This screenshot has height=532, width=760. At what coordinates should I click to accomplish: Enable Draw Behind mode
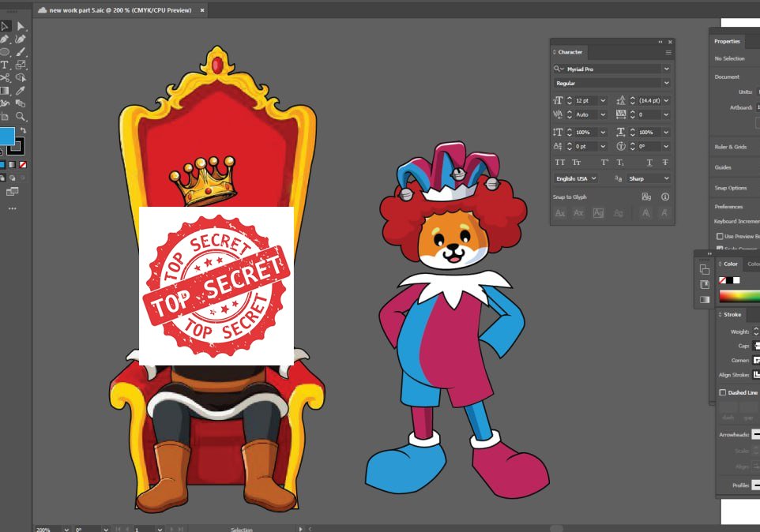pyautogui.click(x=12, y=178)
